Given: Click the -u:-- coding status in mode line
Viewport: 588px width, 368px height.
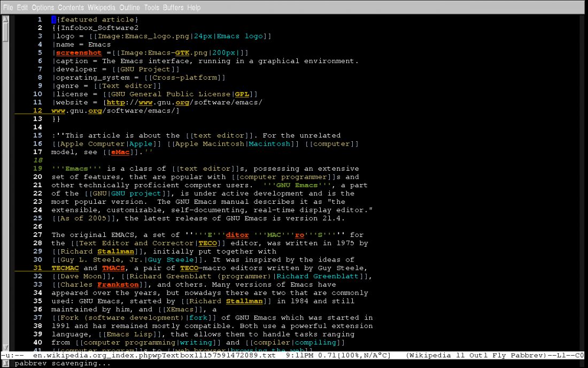Looking at the screenshot, I should [12, 355].
